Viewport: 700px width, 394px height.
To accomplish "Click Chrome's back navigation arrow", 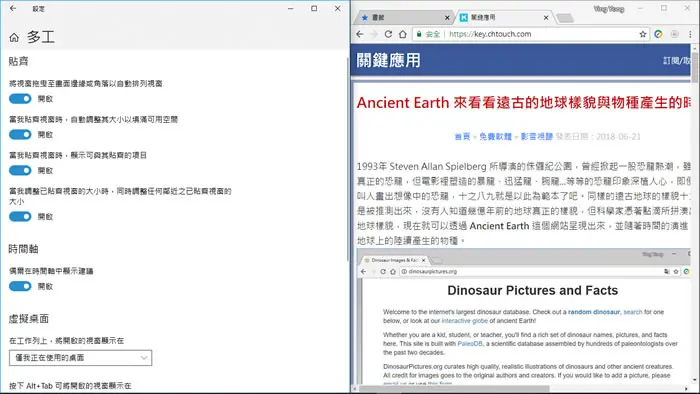I will 360,34.
